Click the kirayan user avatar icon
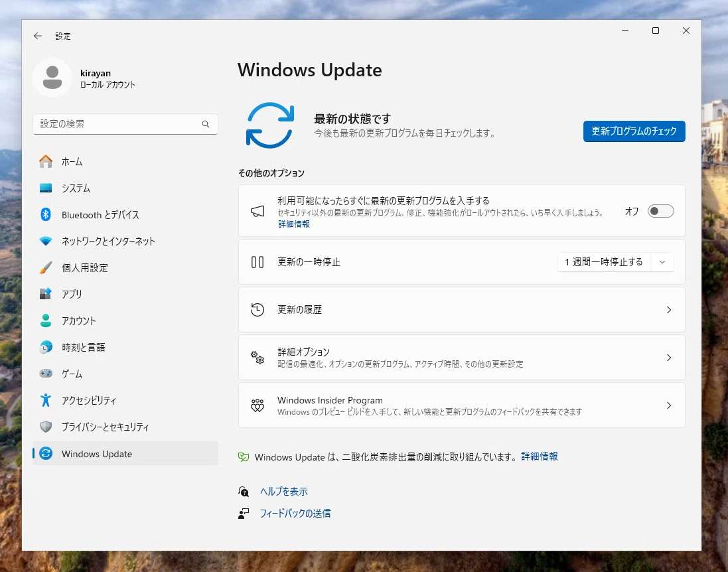This screenshot has width=728, height=572. click(52, 78)
